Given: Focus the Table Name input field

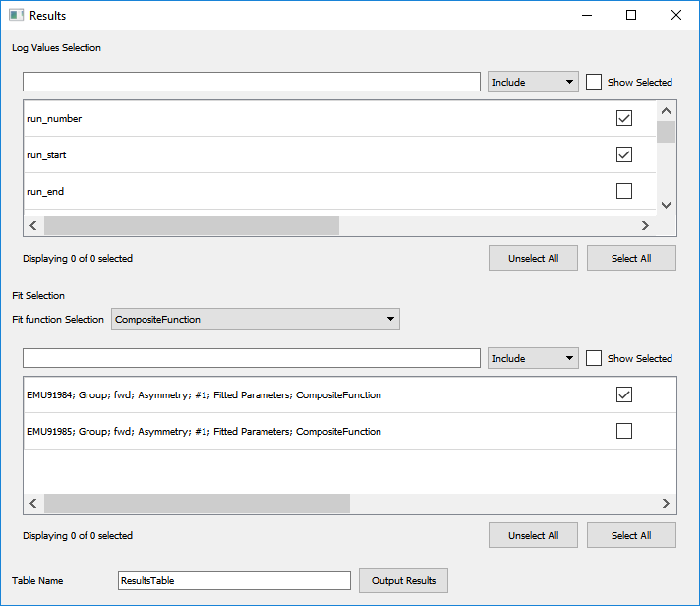Looking at the screenshot, I should point(234,580).
